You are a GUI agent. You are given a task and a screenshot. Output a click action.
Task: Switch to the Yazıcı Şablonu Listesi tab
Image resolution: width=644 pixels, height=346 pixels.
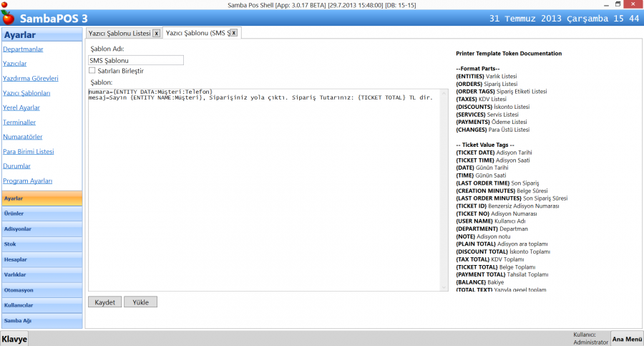tap(119, 33)
